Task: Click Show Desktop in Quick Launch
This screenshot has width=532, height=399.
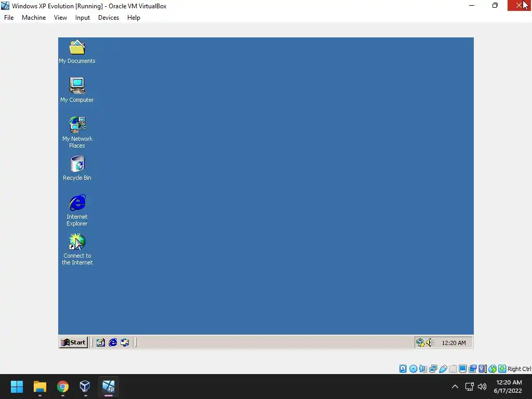Action: [x=100, y=342]
